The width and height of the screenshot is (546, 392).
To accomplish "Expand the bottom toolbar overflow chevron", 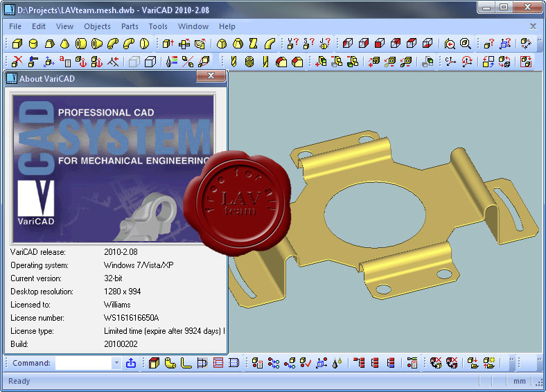I will tap(511, 359).
